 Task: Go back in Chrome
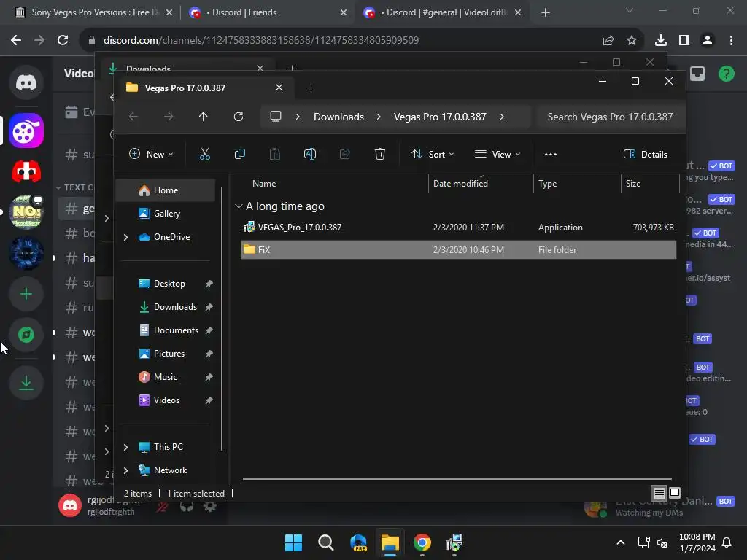pyautogui.click(x=16, y=40)
